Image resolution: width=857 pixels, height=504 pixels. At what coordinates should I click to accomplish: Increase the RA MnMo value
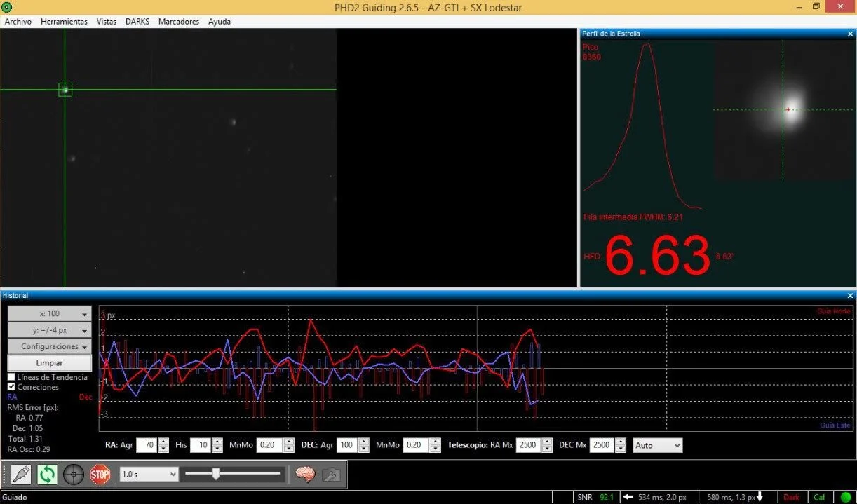[x=289, y=442]
